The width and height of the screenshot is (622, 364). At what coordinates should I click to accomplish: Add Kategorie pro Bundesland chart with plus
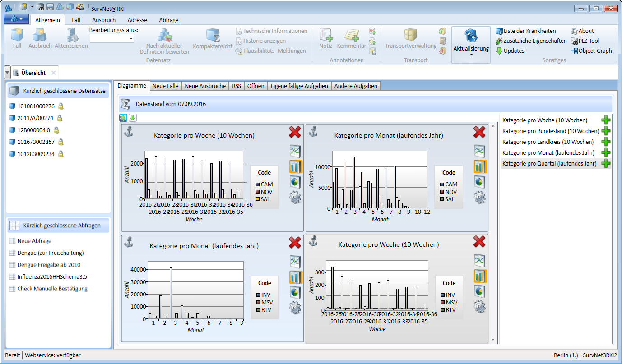[605, 131]
